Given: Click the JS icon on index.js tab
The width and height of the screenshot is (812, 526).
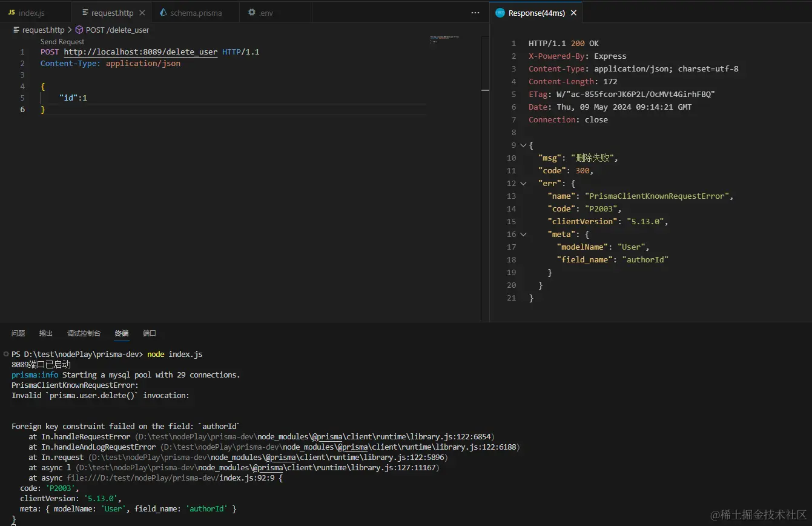Looking at the screenshot, I should 12,13.
